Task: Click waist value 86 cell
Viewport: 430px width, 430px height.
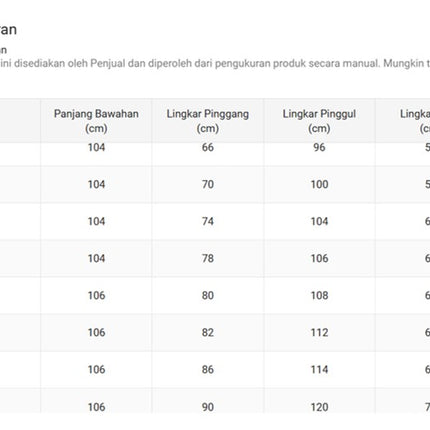Action: pyautogui.click(x=208, y=369)
